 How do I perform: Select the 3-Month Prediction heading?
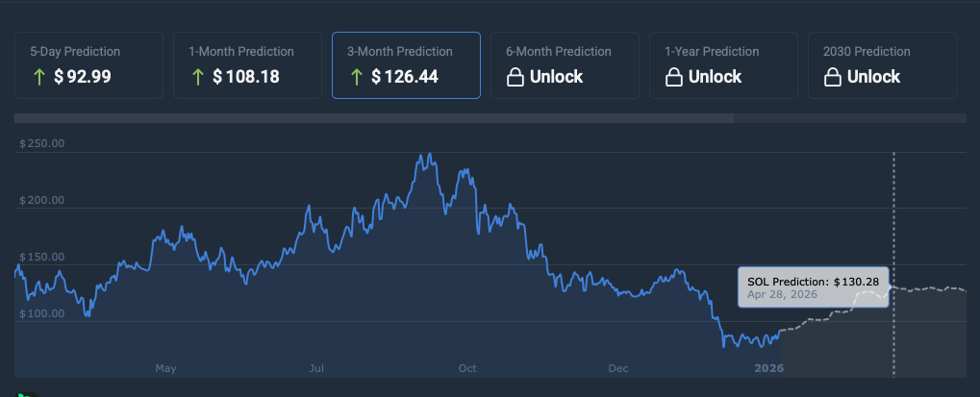coord(400,52)
